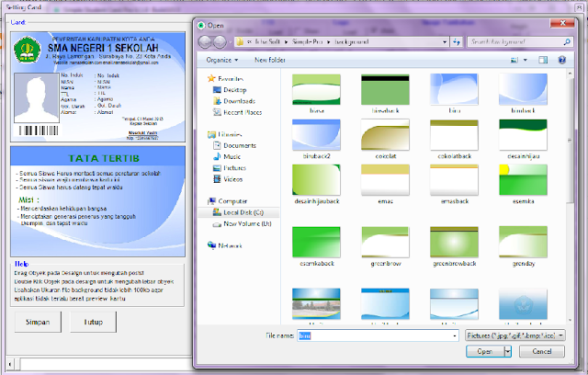Select Network in the navigation pane

[225, 245]
